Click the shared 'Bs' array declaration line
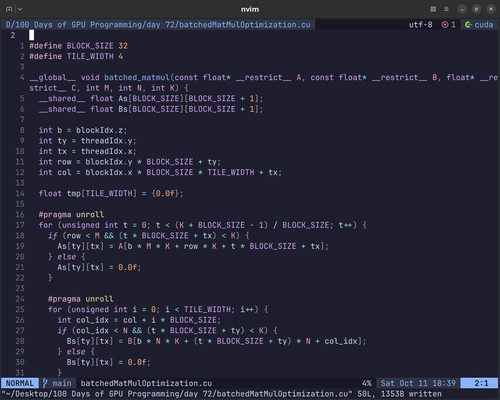Image resolution: width=500 pixels, height=400 pixels. (x=151, y=109)
